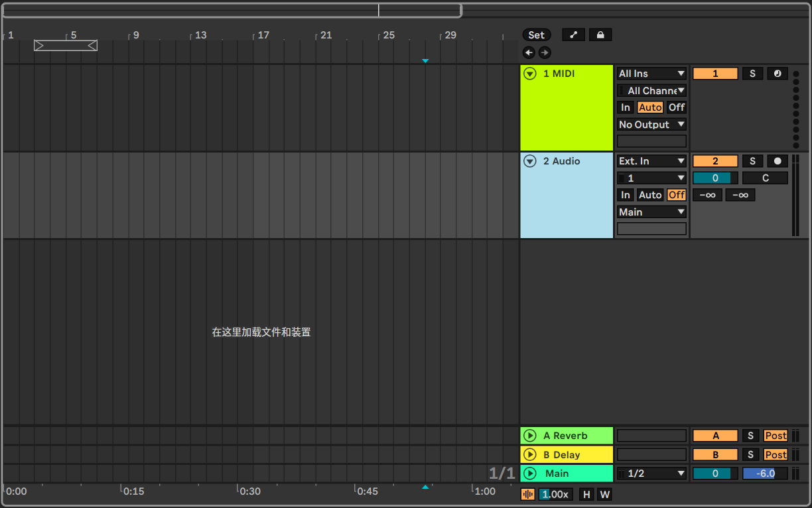Deactivate the 2 Audio track activator

click(x=715, y=161)
